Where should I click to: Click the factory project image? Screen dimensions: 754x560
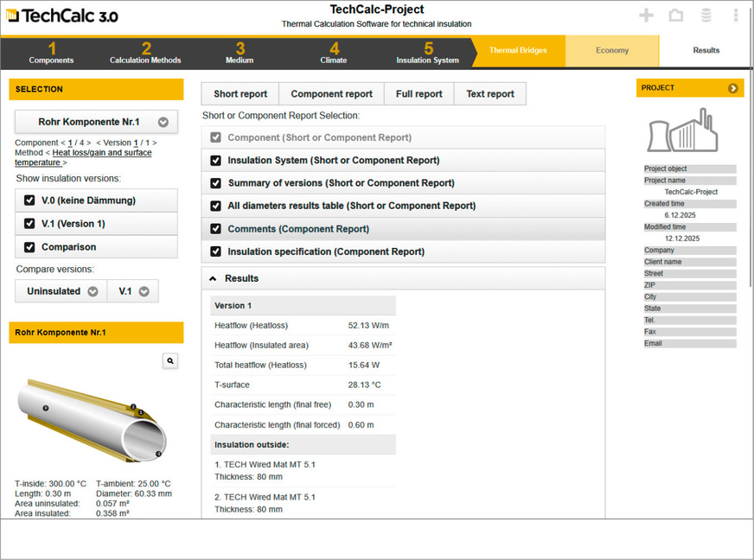pyautogui.click(x=682, y=130)
